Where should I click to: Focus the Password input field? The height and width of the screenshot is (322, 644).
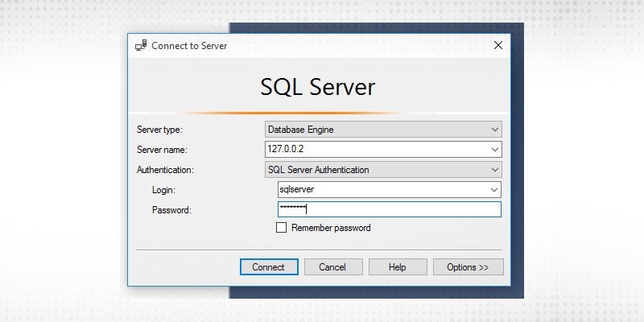(x=388, y=209)
